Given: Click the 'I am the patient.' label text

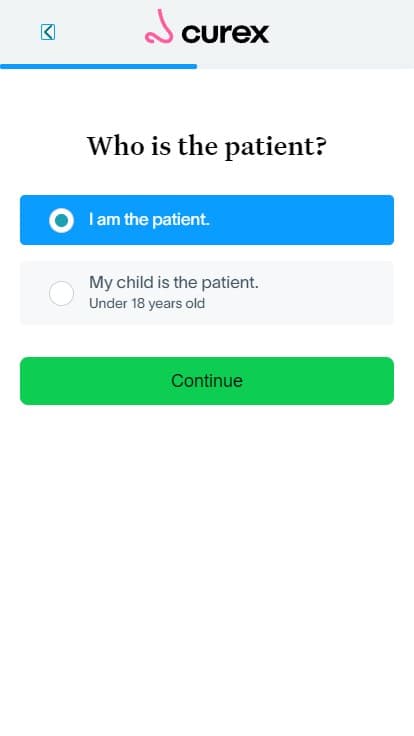Looking at the screenshot, I should pos(149,220).
